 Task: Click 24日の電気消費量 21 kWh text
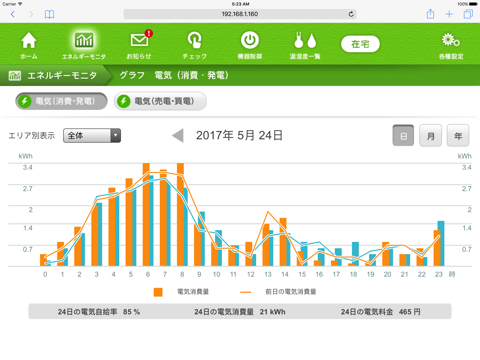(x=240, y=312)
